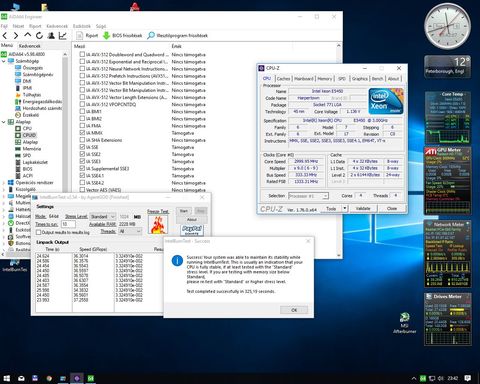This screenshot has width=480, height=384.
Task: Expand the Kiszolgáló tree node
Action: coord(4,189)
